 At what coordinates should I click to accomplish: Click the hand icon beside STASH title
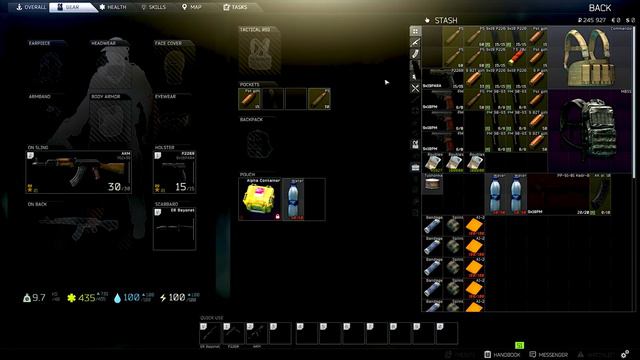click(x=427, y=20)
